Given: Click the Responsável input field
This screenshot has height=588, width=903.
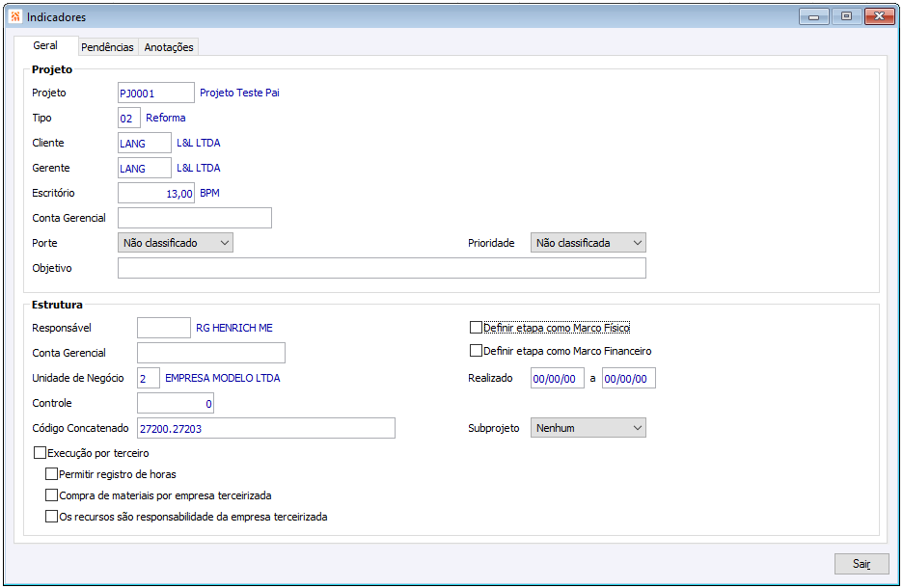Looking at the screenshot, I should [164, 328].
